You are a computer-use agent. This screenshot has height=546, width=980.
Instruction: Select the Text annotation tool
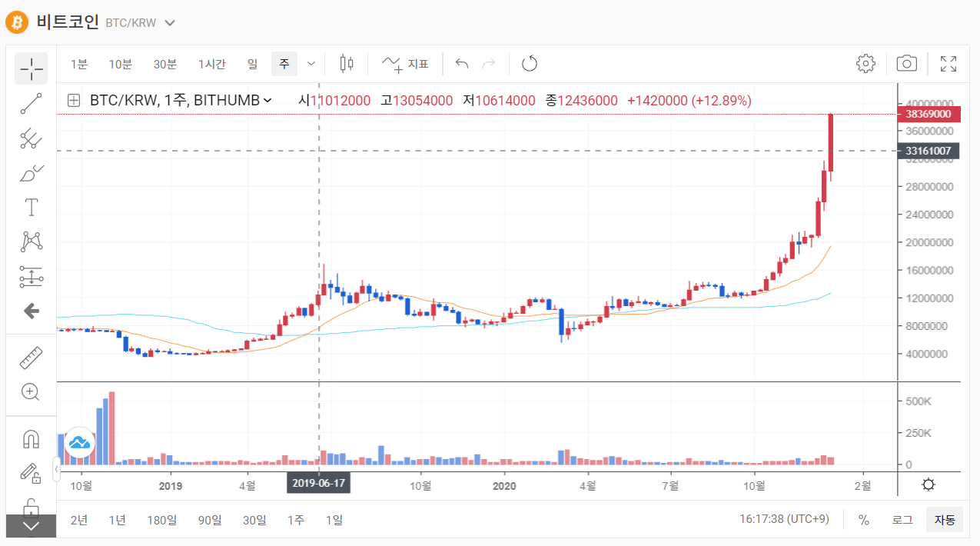tap(31, 208)
